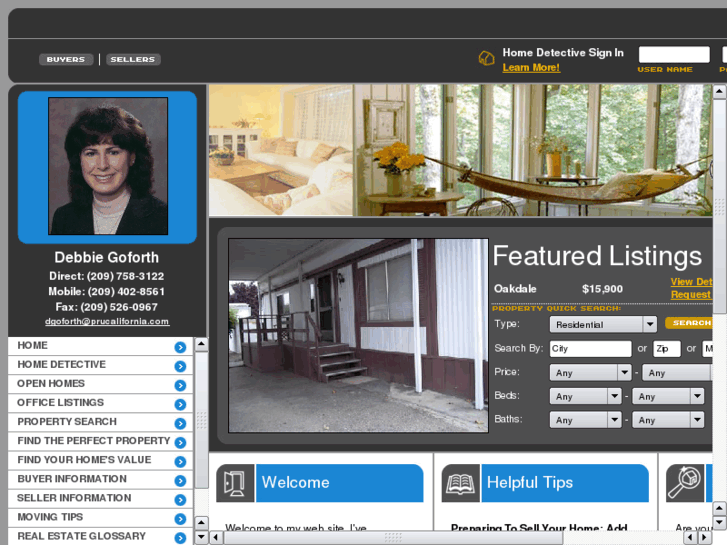This screenshot has height=545, width=727.
Task: Click the Helpful Tips open book icon
Action: (460, 483)
